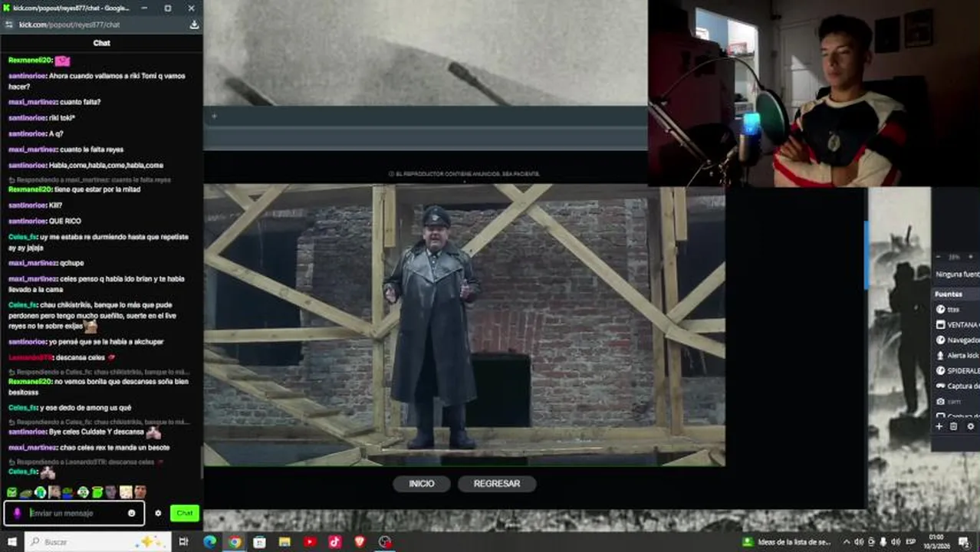The width and height of the screenshot is (980, 552).
Task: Click username LeonardoSTR in chat
Action: pyautogui.click(x=31, y=357)
